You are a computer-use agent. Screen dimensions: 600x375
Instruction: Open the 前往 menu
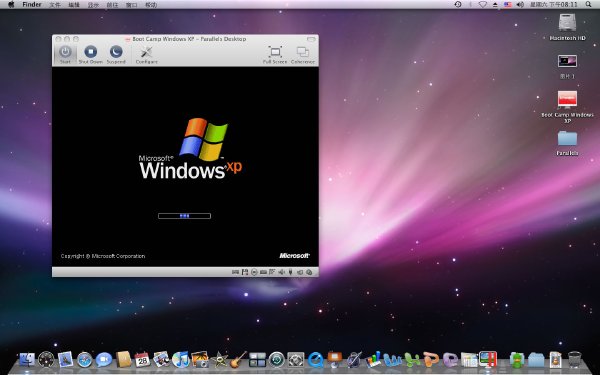[112, 5]
